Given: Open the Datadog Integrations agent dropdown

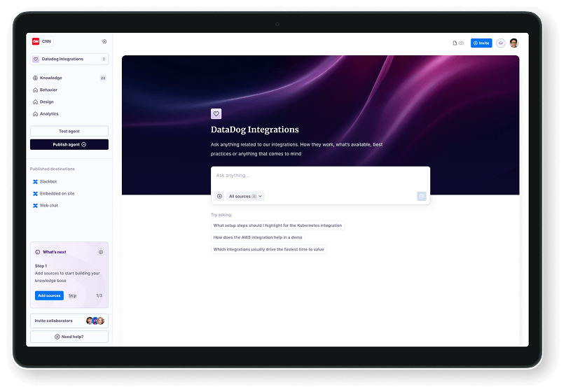Looking at the screenshot, I should click(x=69, y=59).
